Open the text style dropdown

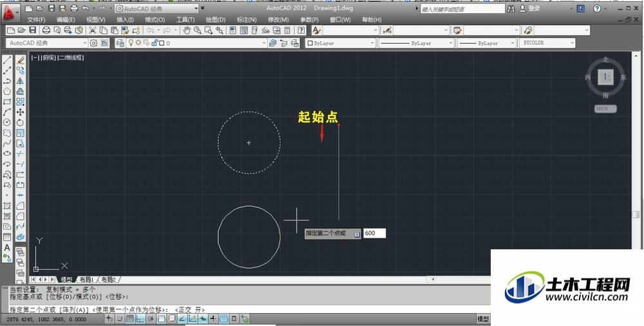coord(350,30)
